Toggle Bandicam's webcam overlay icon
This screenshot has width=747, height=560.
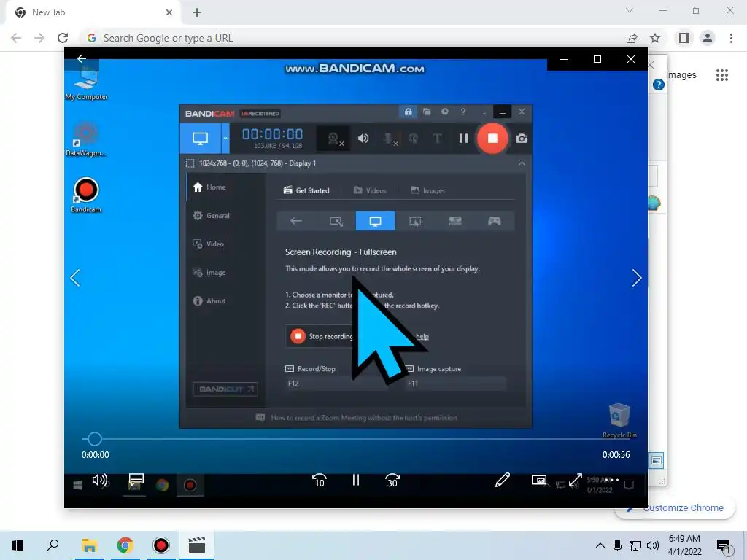tap(334, 139)
